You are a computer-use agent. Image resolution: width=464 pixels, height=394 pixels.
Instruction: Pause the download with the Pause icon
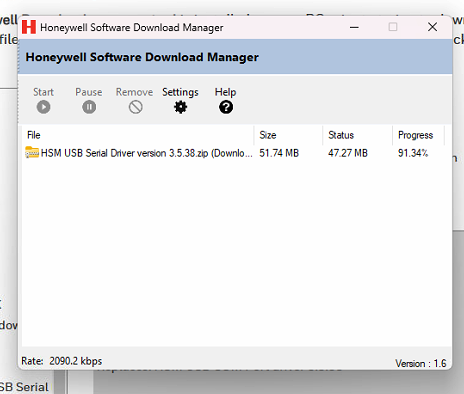coord(89,107)
